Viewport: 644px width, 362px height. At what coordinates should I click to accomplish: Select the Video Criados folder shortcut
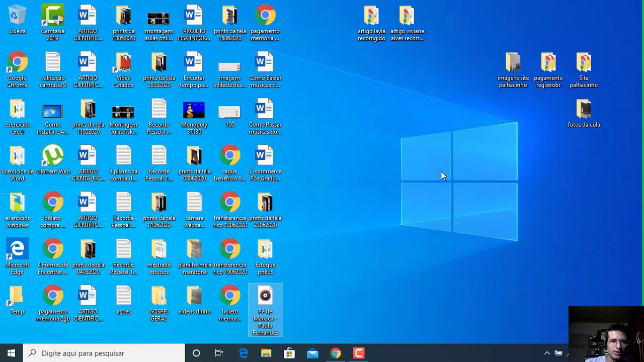[x=124, y=70]
